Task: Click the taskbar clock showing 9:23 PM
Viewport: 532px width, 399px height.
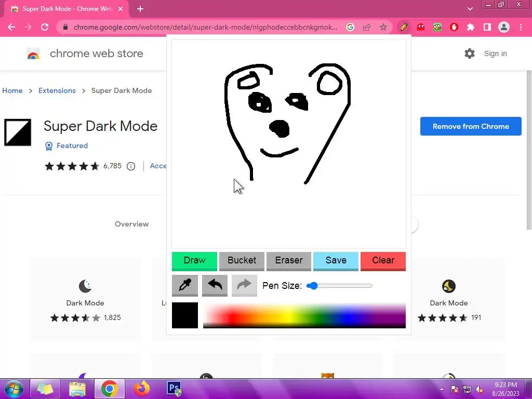Action: (x=506, y=389)
